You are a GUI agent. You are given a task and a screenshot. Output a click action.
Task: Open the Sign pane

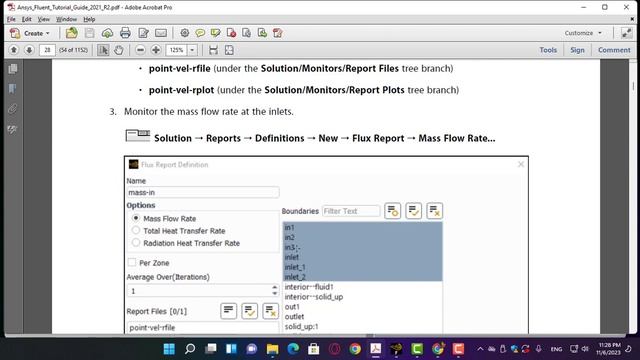pos(577,50)
